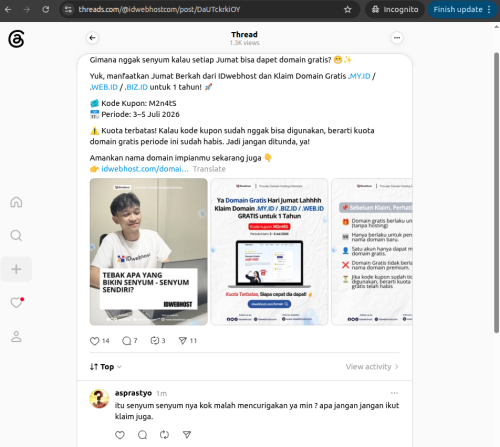Open the .BIZ.ID link in post

[x=136, y=87]
